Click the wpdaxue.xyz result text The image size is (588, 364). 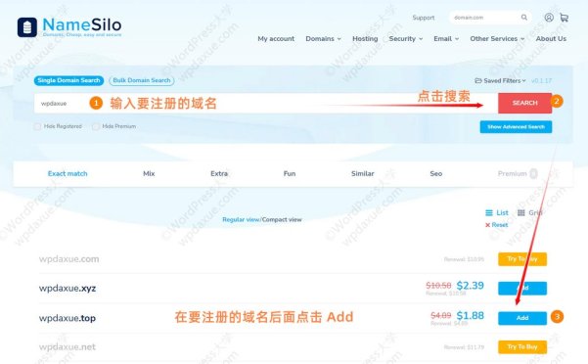(x=68, y=289)
